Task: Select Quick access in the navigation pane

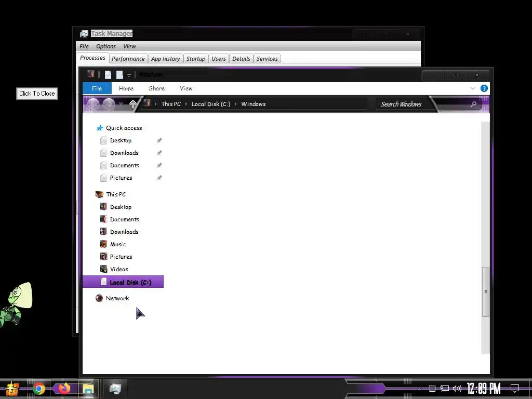Action: click(x=124, y=128)
